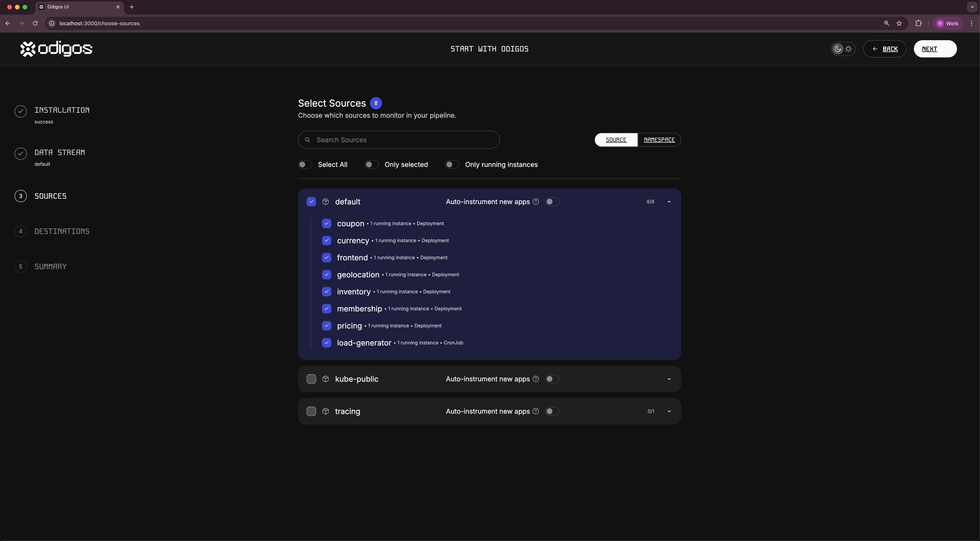Turn on Only running instances toggle
Image resolution: width=980 pixels, height=541 pixels.
tap(452, 164)
